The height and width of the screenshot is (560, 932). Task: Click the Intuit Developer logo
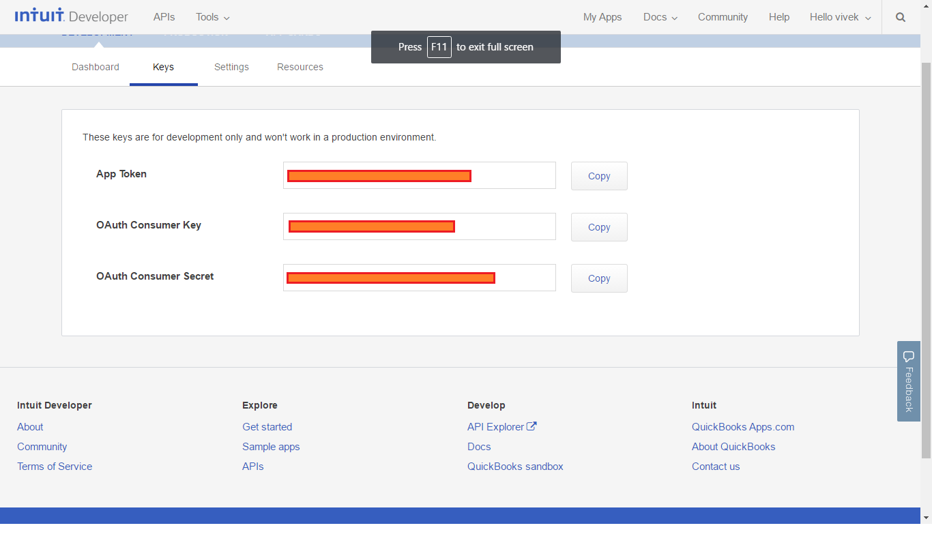click(x=72, y=16)
